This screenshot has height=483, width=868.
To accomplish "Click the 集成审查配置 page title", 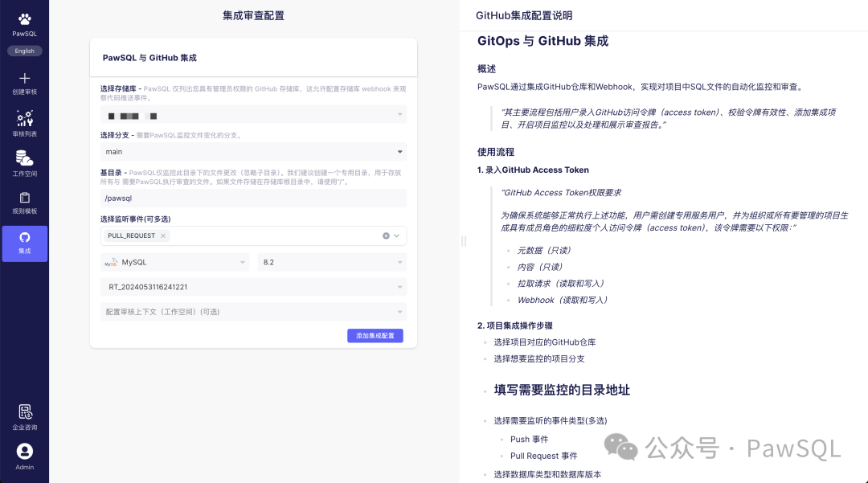I will coord(253,15).
